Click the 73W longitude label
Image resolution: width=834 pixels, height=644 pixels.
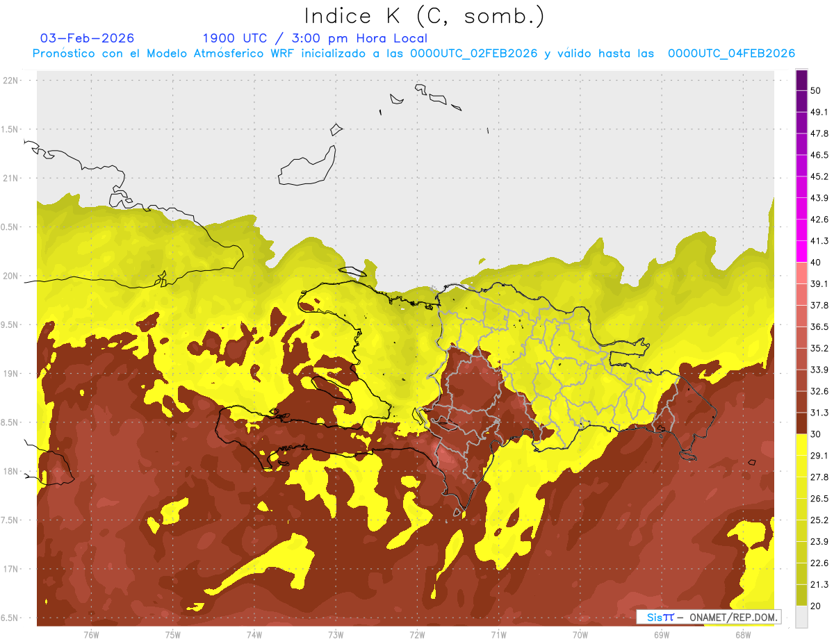336,634
